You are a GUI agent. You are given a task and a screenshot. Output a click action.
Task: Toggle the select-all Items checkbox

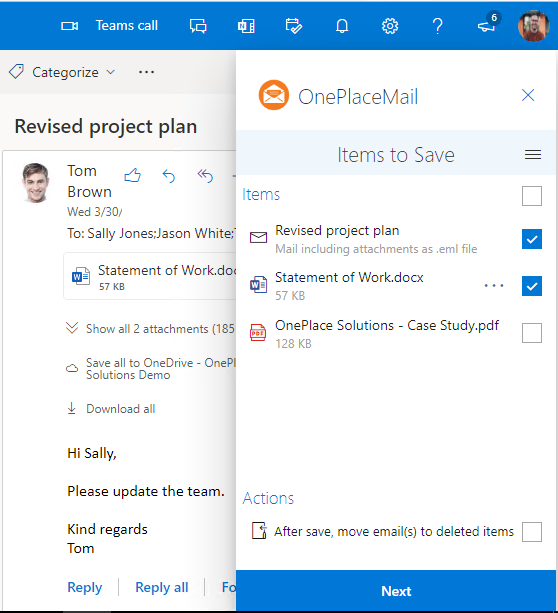(532, 196)
